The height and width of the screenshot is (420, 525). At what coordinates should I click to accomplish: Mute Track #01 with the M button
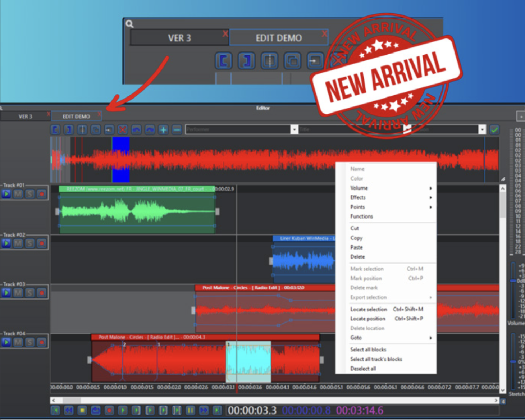(18, 194)
